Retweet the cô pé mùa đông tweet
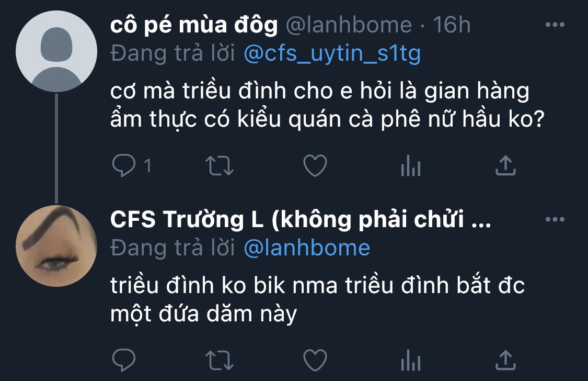Screen dimensions: 588x381 coord(220,166)
